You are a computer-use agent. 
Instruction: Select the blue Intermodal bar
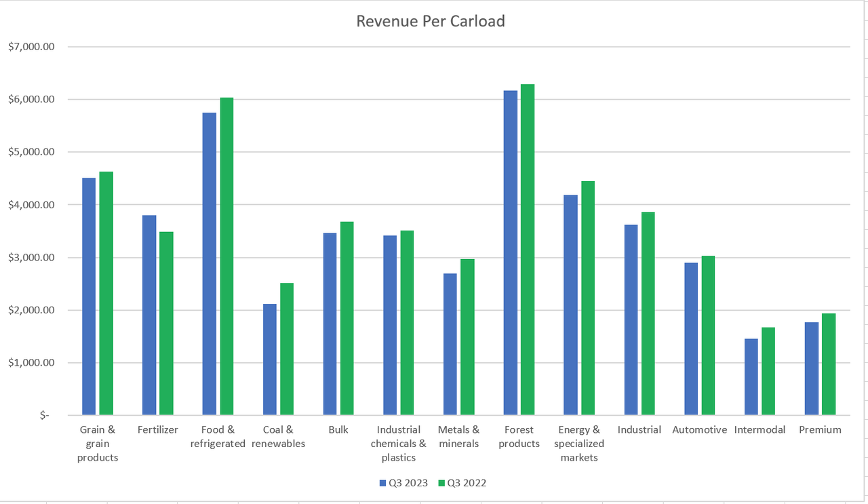click(751, 376)
